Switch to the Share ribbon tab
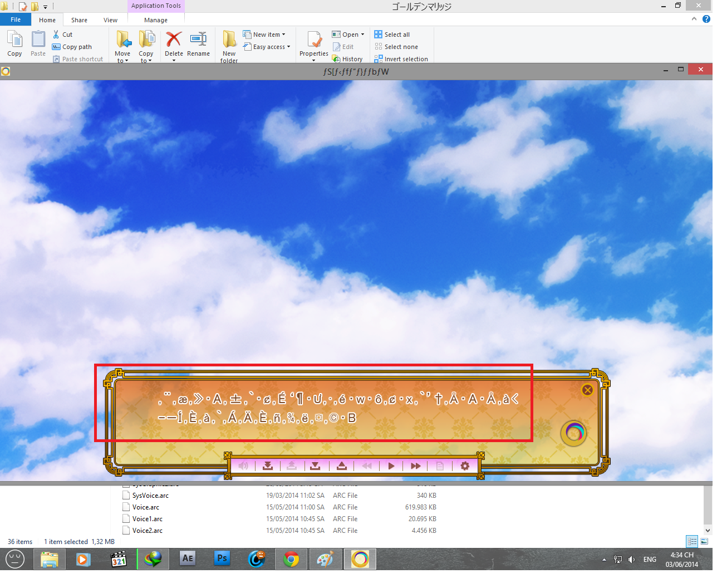Viewport: 717px width, 588px height. coord(79,20)
